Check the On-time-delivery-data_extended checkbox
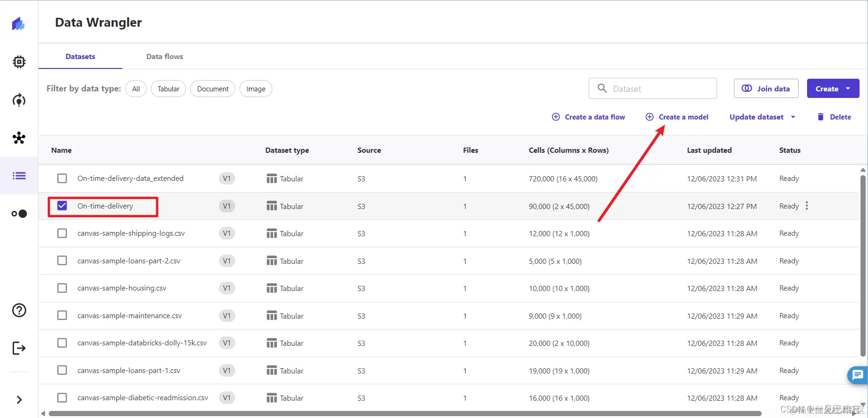Image resolution: width=868 pixels, height=418 pixels. 62,179
